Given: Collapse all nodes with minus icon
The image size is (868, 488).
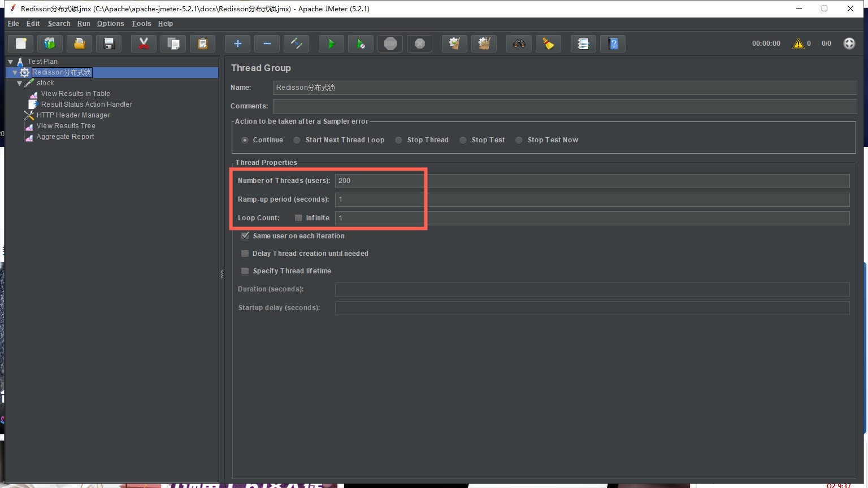Looking at the screenshot, I should [267, 43].
